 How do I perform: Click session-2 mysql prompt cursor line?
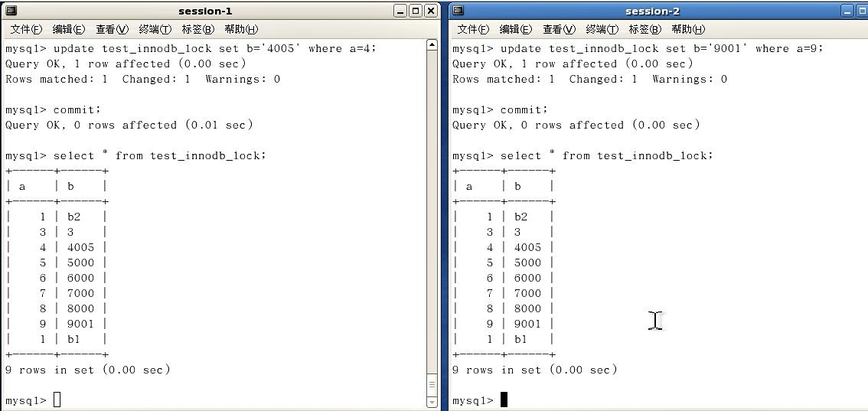[x=480, y=400]
